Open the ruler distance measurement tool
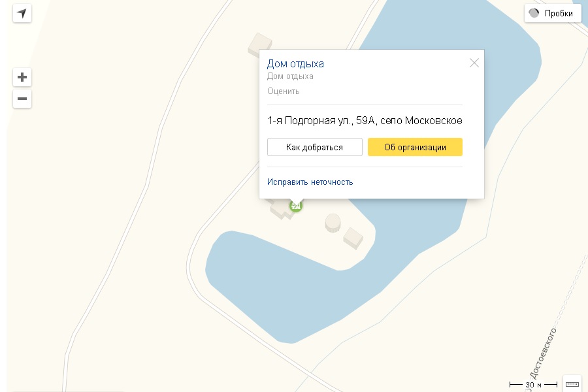The height and width of the screenshot is (392, 588). coord(572,384)
